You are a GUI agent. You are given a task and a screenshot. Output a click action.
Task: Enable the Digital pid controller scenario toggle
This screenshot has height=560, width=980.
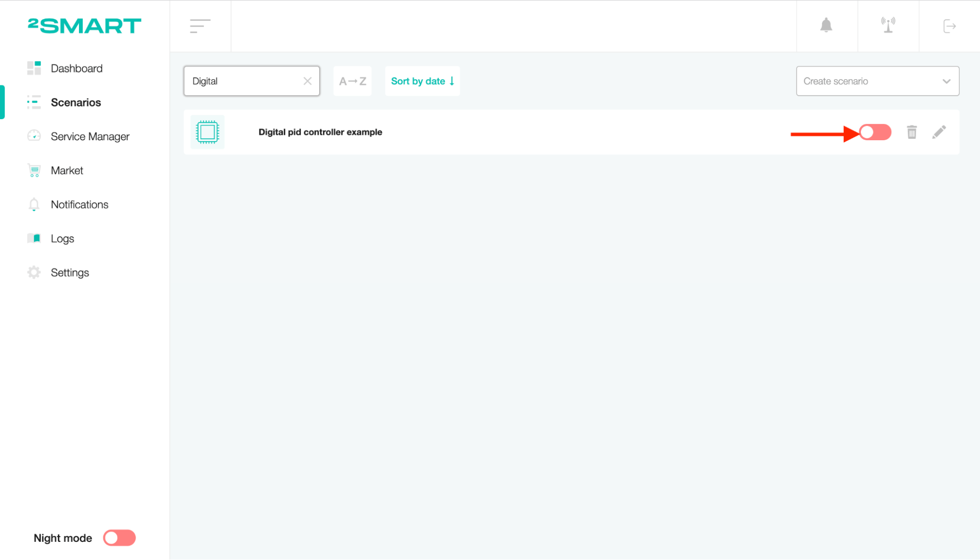click(x=875, y=132)
